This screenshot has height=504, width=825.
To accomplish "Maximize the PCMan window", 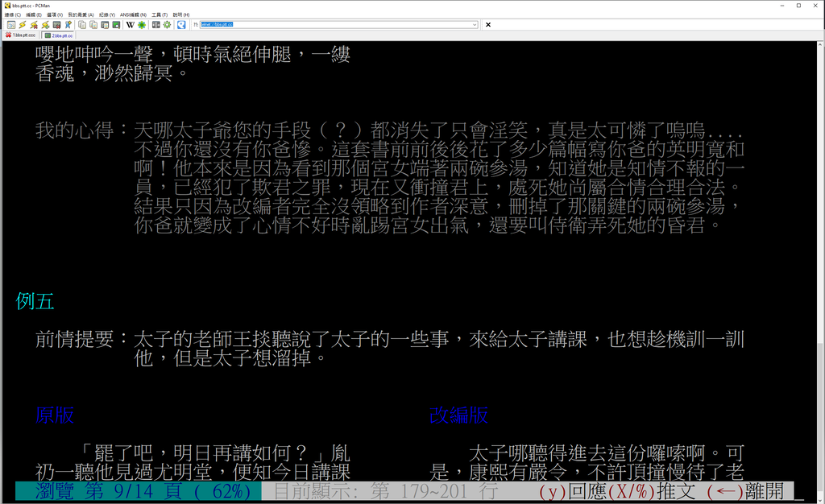I will pyautogui.click(x=798, y=6).
